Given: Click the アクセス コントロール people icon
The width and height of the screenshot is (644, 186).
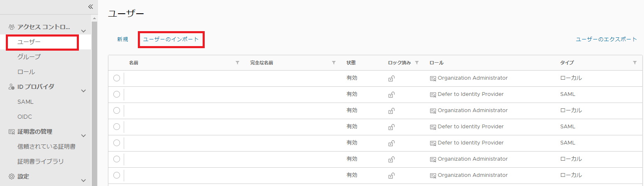Looking at the screenshot, I should tap(12, 27).
